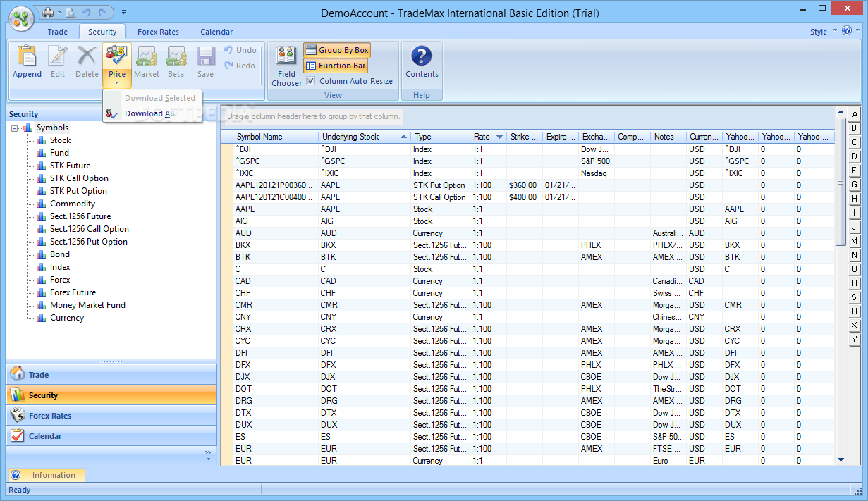Click the Edit pencil icon

point(58,56)
